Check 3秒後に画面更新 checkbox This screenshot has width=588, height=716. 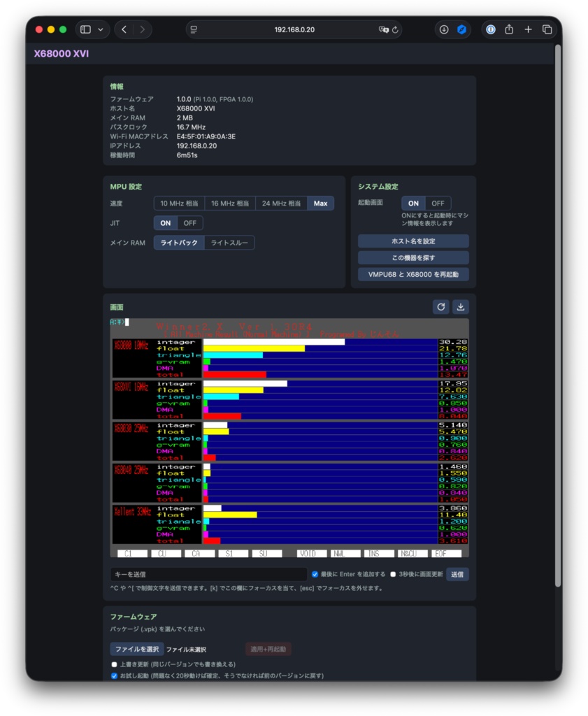point(393,575)
